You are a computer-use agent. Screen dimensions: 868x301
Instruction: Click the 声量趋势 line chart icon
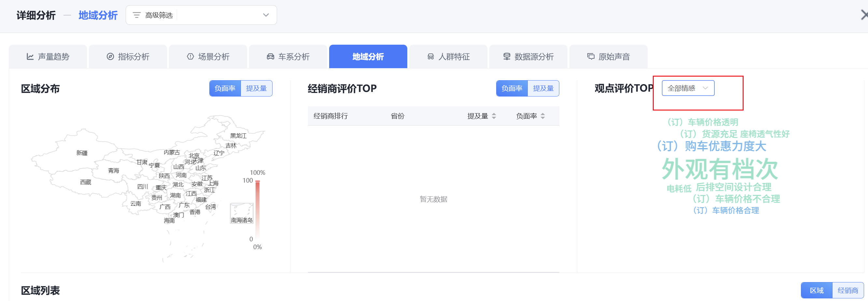[x=30, y=57]
